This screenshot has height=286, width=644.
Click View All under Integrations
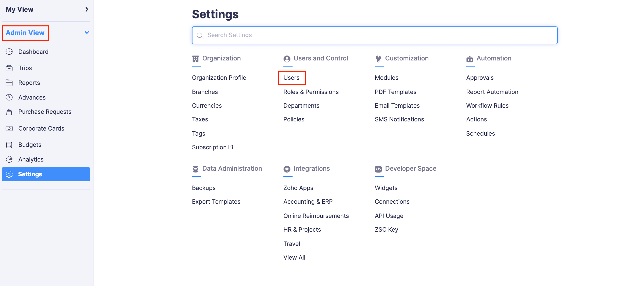click(294, 258)
